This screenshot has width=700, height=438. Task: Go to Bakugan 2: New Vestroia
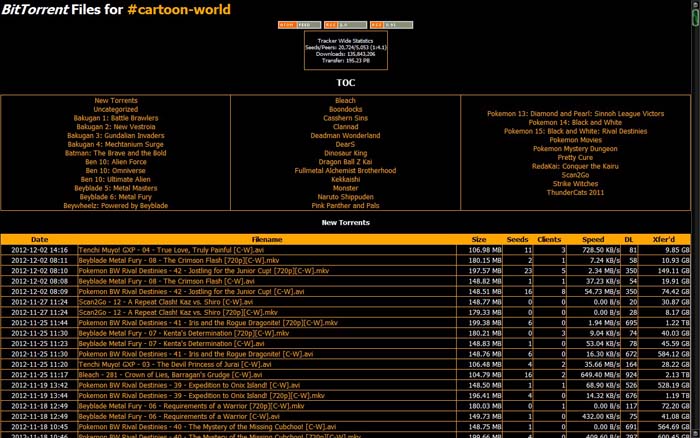116,127
